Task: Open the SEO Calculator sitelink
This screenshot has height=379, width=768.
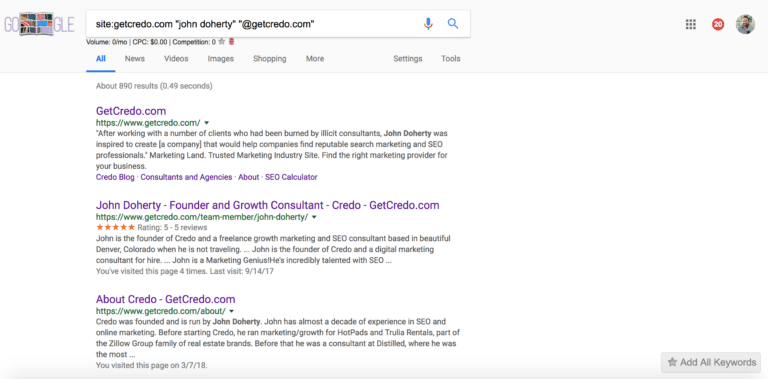Action: pyautogui.click(x=291, y=177)
